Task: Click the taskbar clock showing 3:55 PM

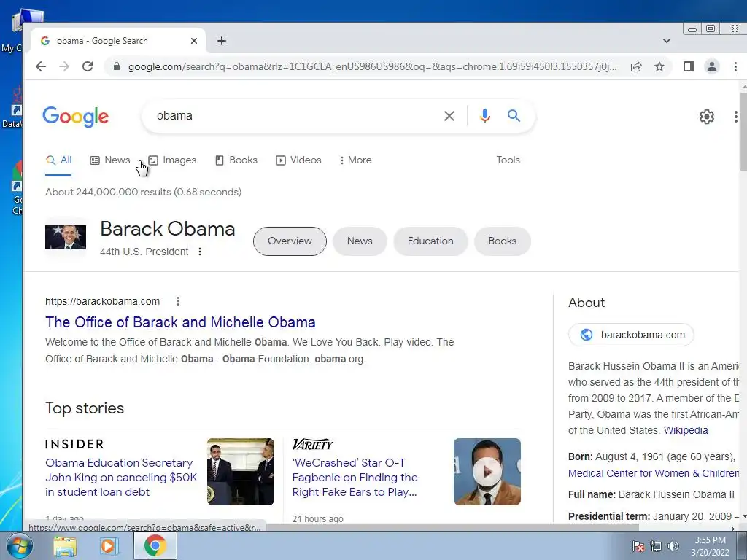Action: pos(710,546)
